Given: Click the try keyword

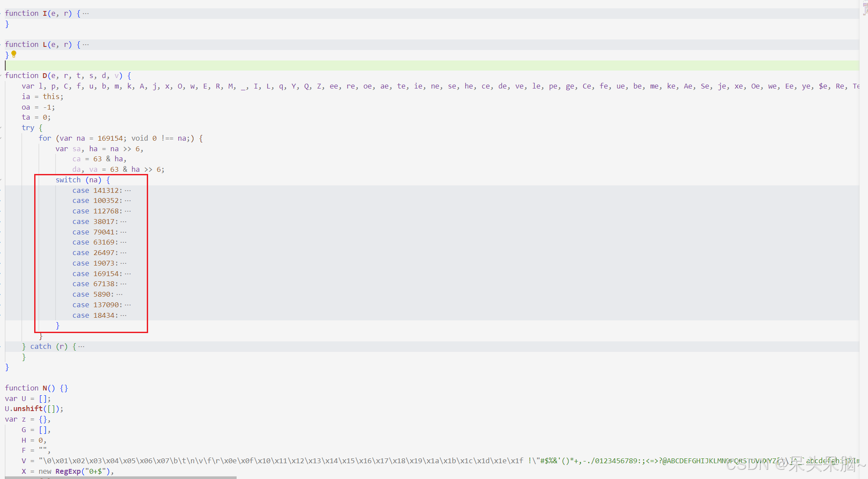Looking at the screenshot, I should 28,128.
